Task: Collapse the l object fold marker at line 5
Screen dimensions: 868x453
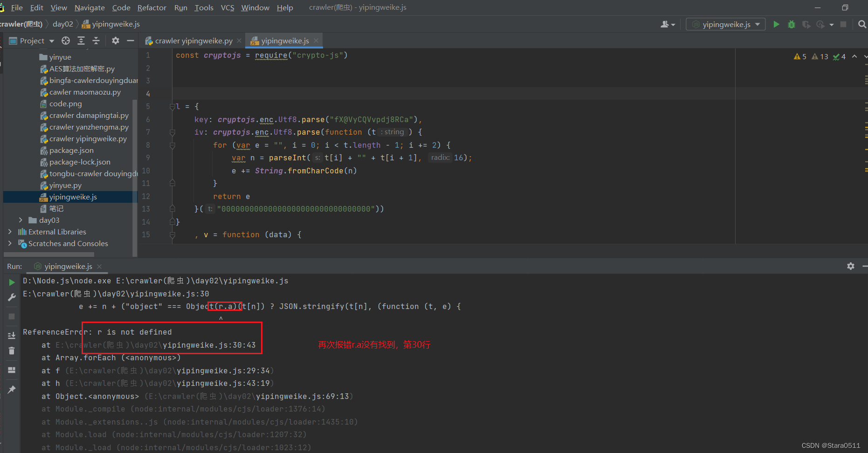Action: coord(172,107)
